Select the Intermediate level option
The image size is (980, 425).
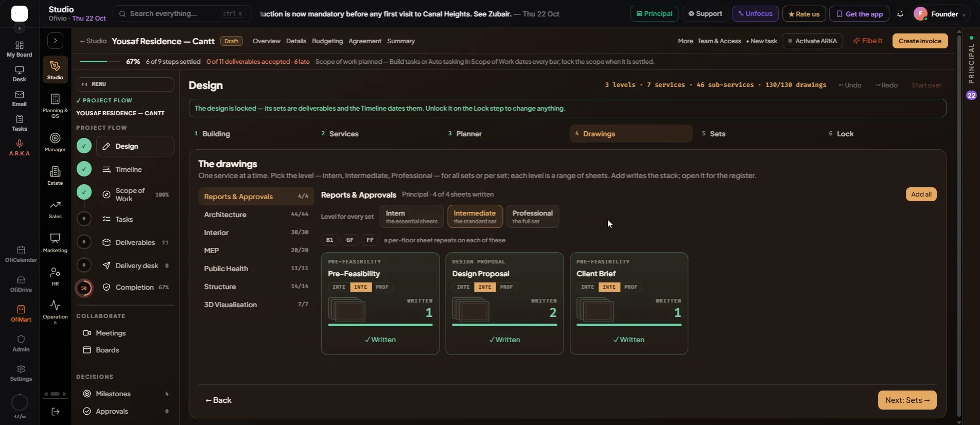click(475, 216)
